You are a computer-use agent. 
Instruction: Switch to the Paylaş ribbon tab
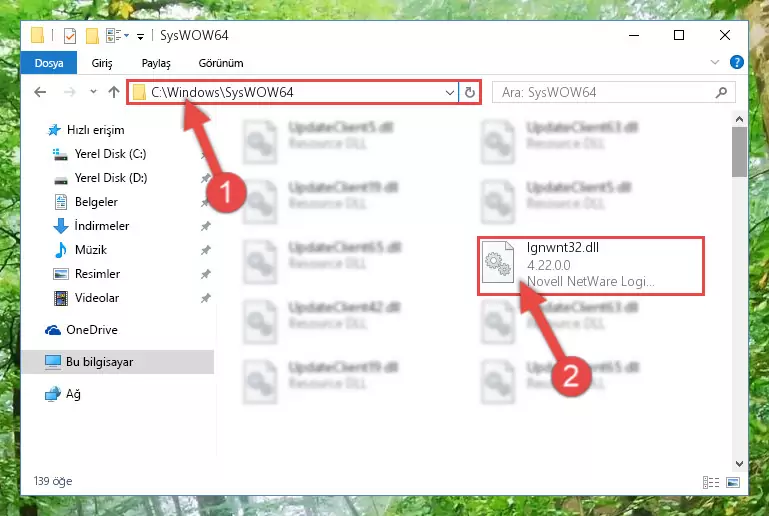click(x=156, y=63)
